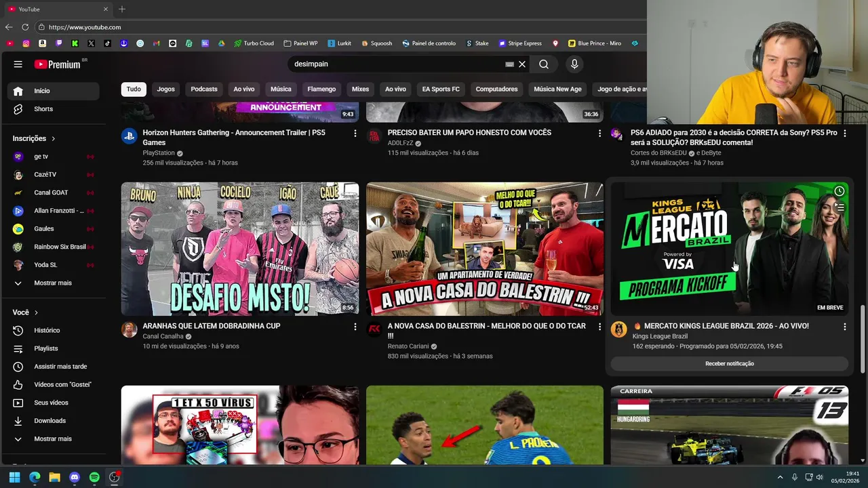
Task: Click the desimpain search input field
Action: tap(397, 64)
